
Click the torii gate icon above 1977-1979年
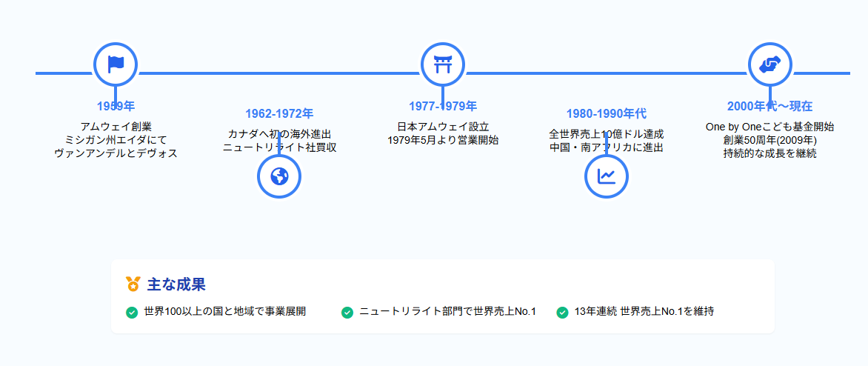[443, 64]
